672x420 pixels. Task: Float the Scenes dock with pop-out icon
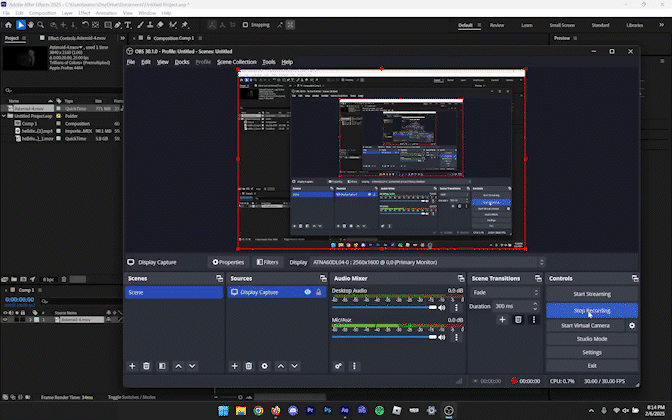(219, 279)
